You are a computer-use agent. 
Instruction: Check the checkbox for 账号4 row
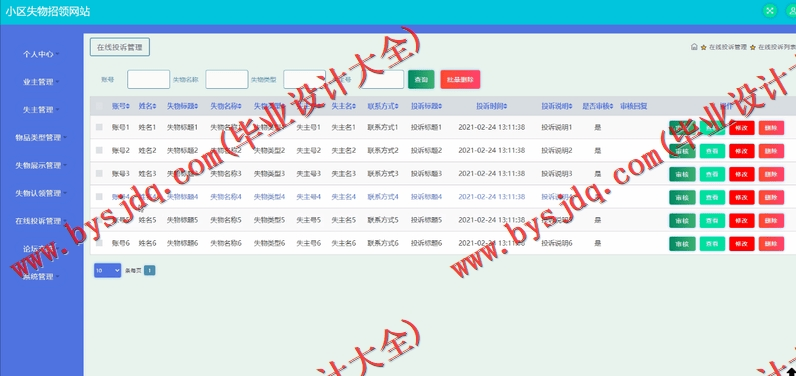point(99,197)
